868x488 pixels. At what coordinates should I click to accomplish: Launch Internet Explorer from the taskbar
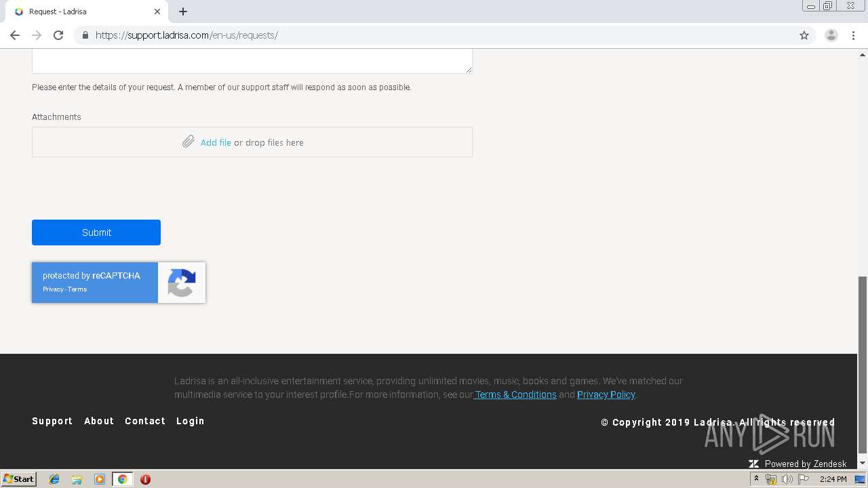coord(54,479)
